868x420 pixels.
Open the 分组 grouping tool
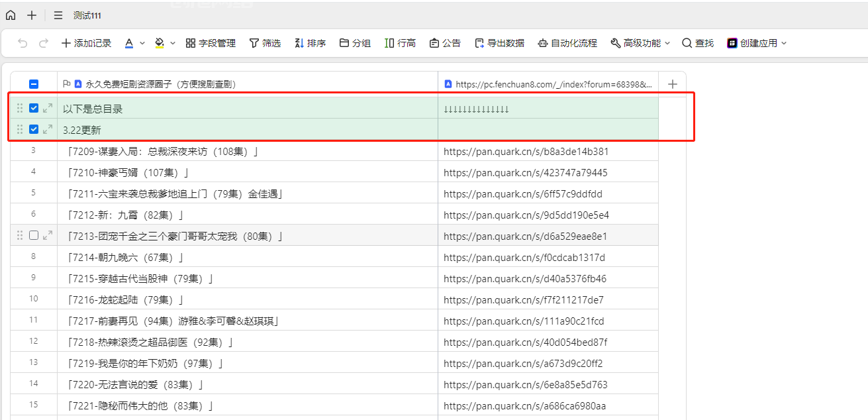tap(355, 43)
